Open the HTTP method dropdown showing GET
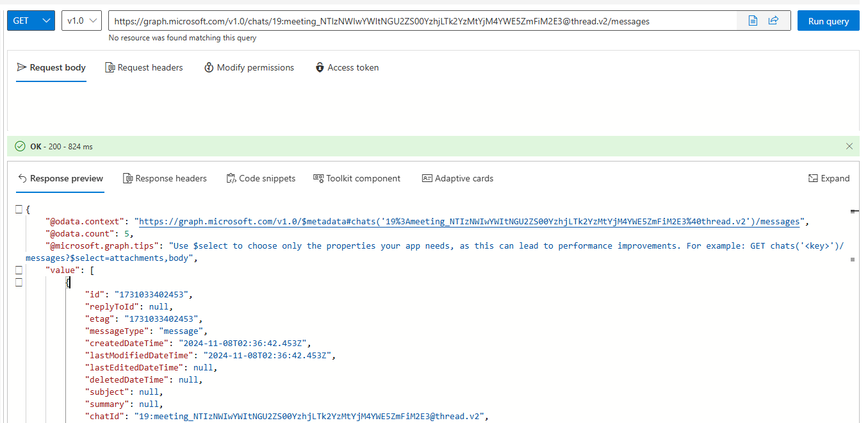The width and height of the screenshot is (868, 423). [x=30, y=20]
